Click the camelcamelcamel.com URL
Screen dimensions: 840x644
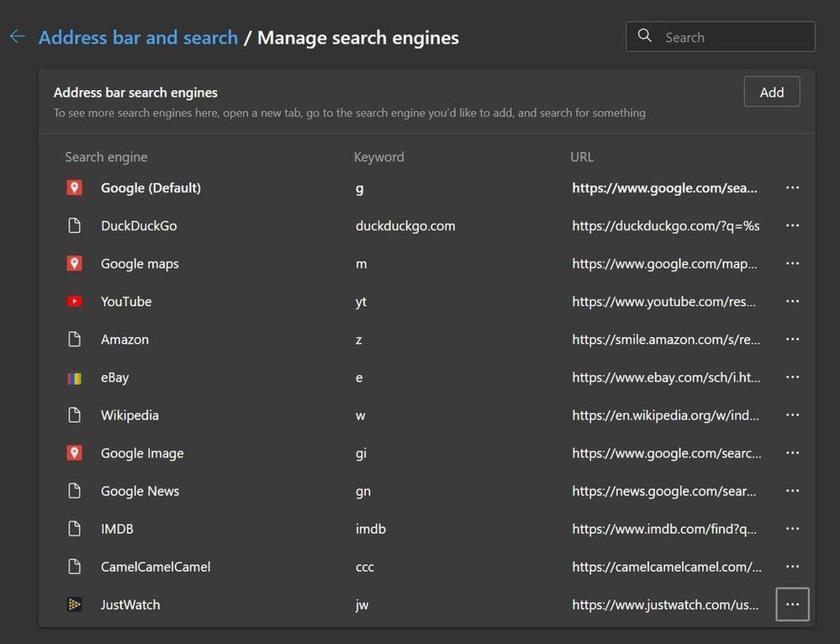[667, 567]
